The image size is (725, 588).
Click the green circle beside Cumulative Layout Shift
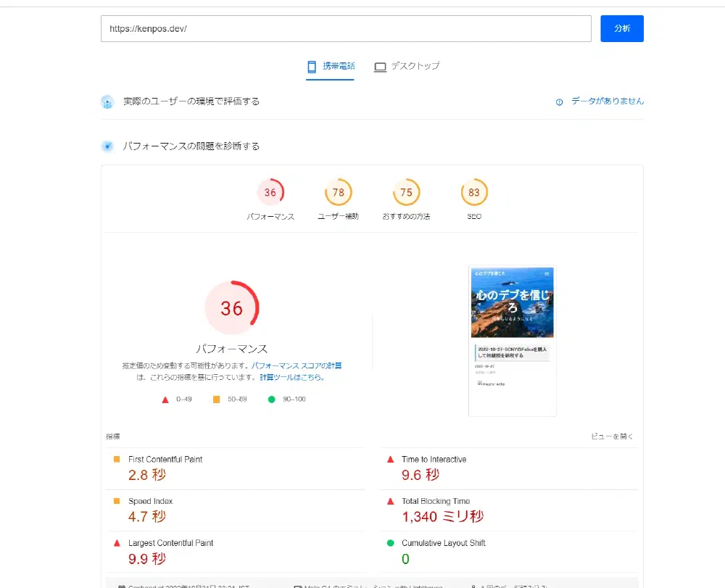(390, 543)
